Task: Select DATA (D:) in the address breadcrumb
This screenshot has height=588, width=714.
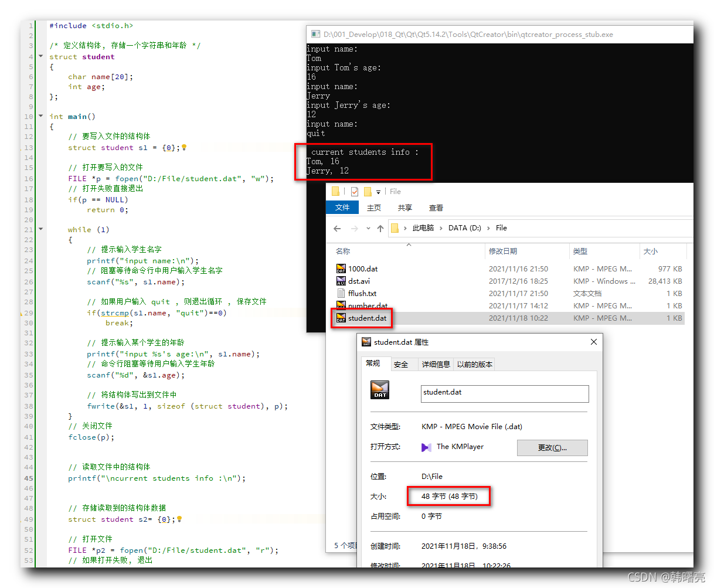Action: point(465,228)
